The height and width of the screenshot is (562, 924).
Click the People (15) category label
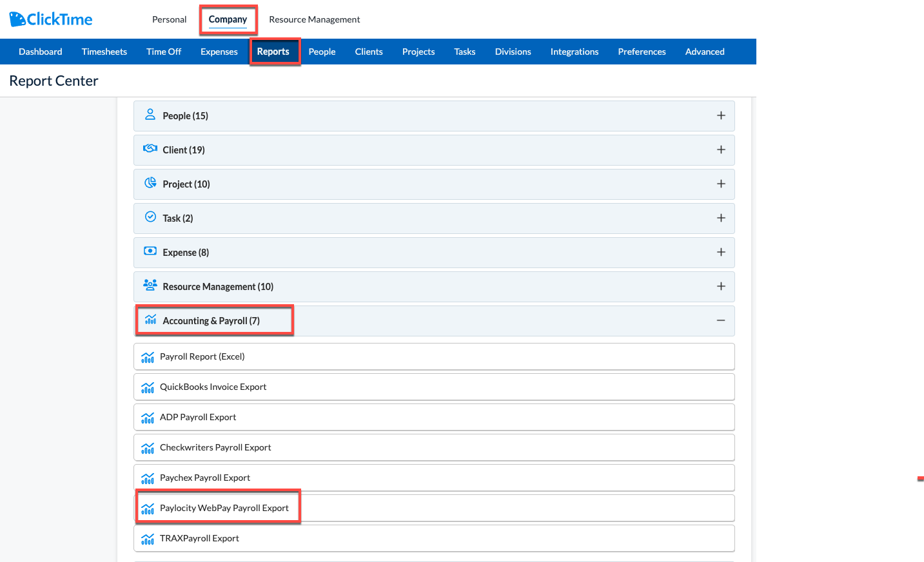[185, 116]
